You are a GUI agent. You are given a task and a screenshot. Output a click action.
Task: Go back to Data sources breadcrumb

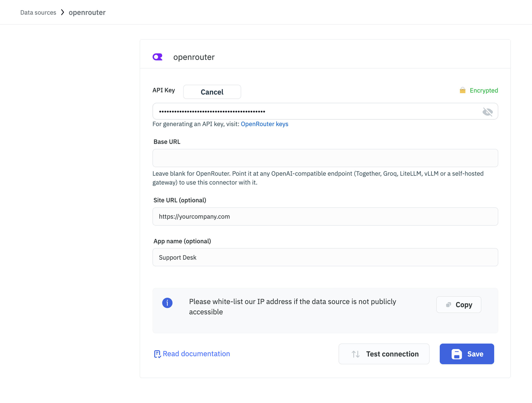[38, 12]
